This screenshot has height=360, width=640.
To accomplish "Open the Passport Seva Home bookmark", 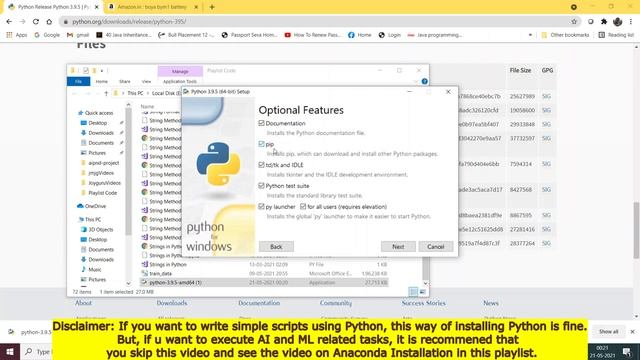I will 249,35.
